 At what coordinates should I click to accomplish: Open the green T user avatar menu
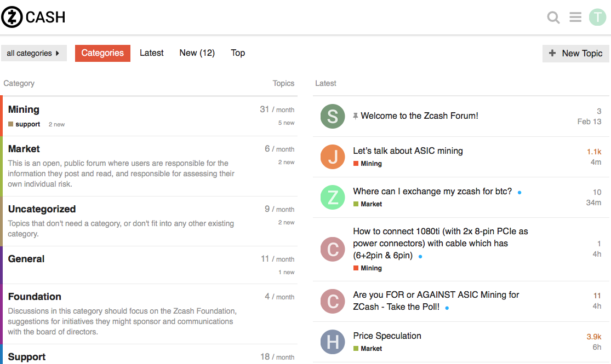point(597,17)
